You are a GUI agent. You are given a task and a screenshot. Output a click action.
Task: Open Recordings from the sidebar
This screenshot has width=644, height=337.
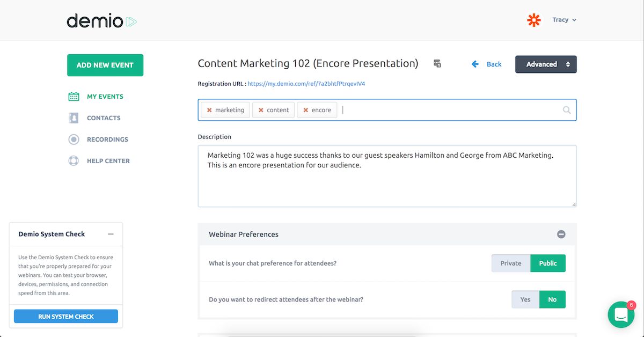pyautogui.click(x=107, y=140)
